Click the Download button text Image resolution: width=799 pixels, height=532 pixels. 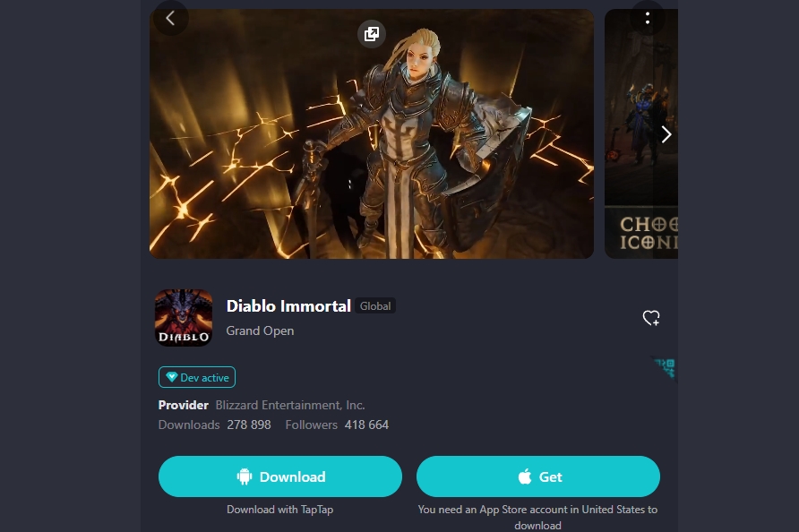[x=293, y=476]
